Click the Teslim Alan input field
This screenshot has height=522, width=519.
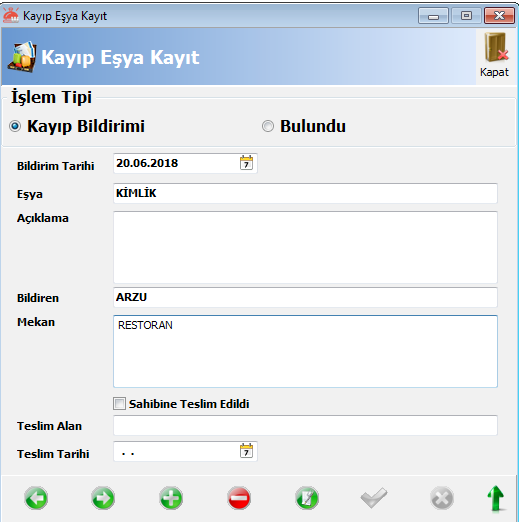[305, 425]
